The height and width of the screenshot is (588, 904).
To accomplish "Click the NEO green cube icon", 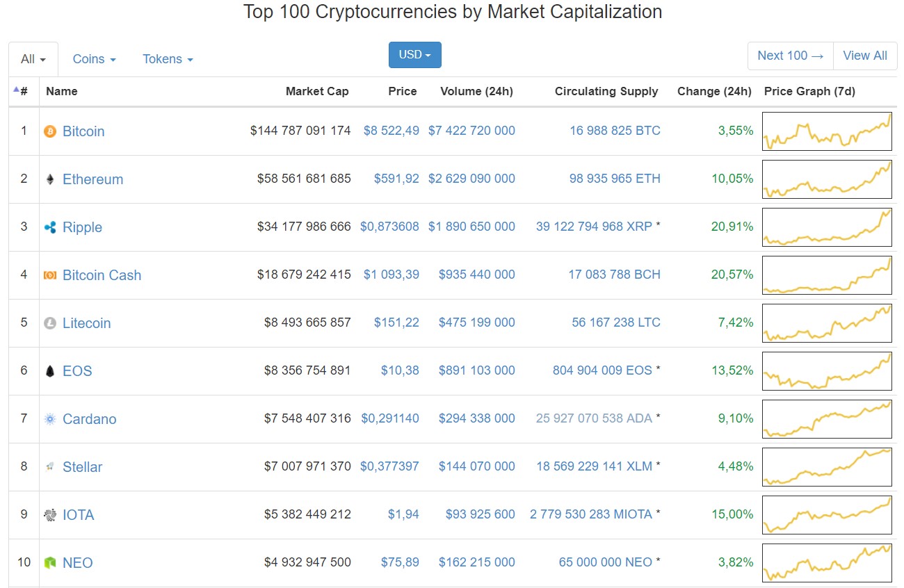I will (50, 563).
